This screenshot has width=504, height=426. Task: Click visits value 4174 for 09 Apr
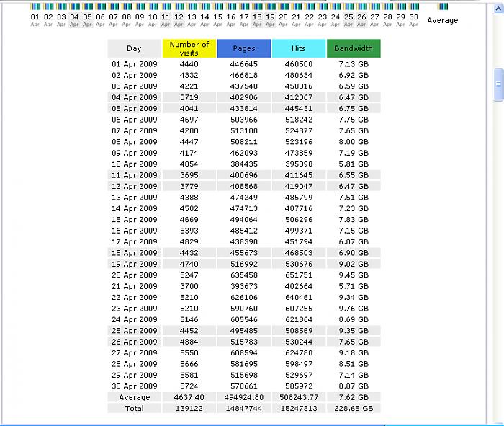coord(189,153)
